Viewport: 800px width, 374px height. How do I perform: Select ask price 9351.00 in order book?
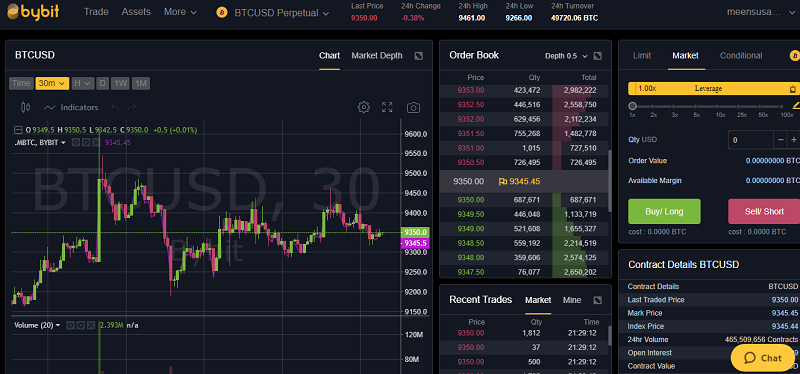(x=471, y=148)
